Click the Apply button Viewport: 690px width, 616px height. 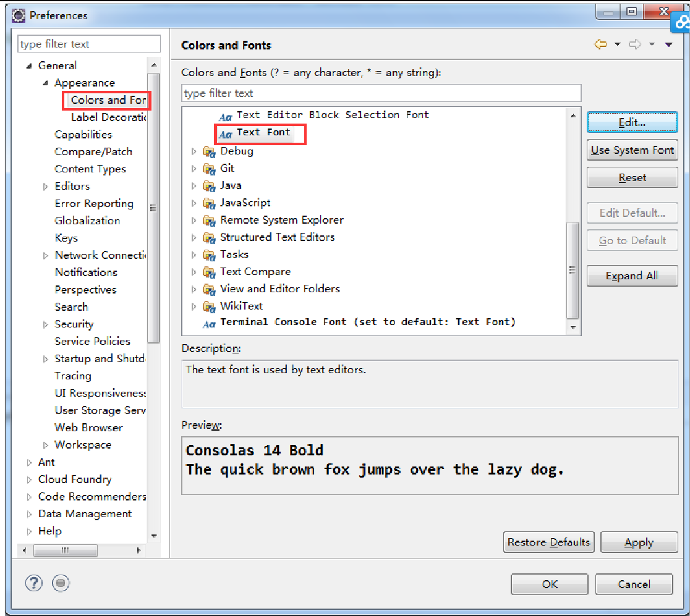[x=638, y=542]
